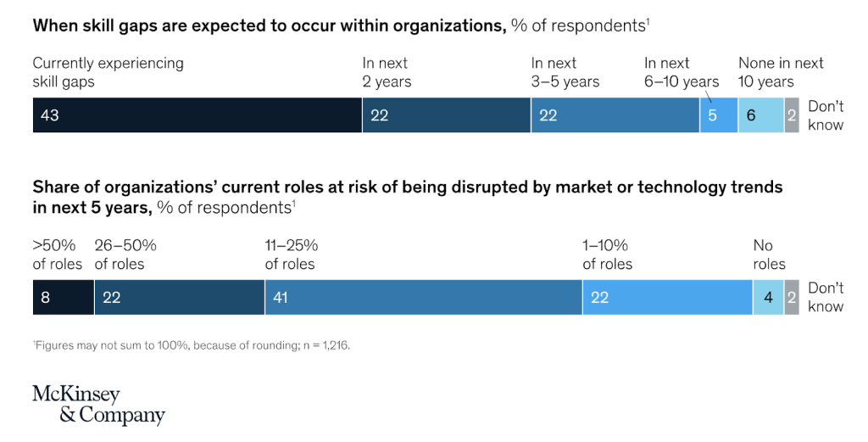Click the dark navy 43 bar segment
Viewport: 868px width, 442px height.
[197, 115]
